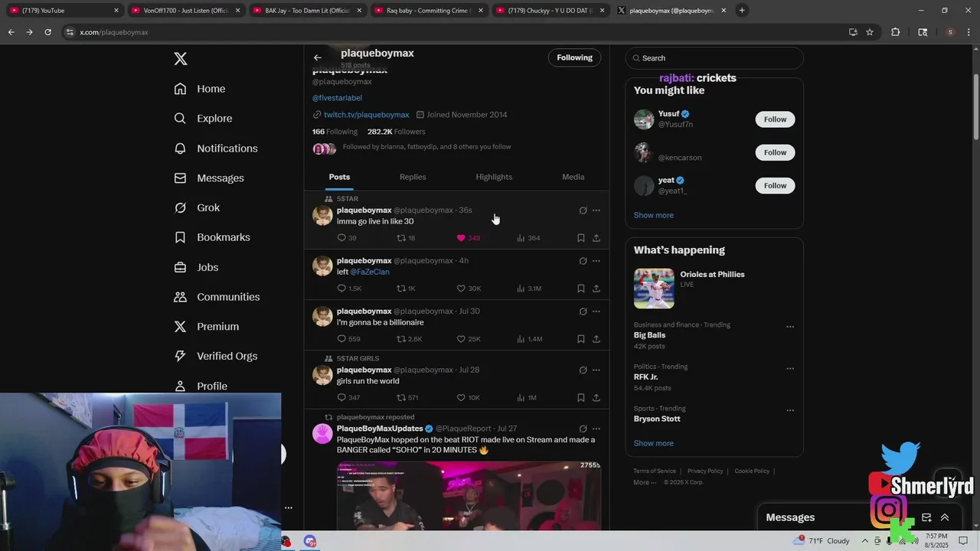Image resolution: width=980 pixels, height=551 pixels.
Task: Open Premium in sidebar
Action: pyautogui.click(x=207, y=327)
